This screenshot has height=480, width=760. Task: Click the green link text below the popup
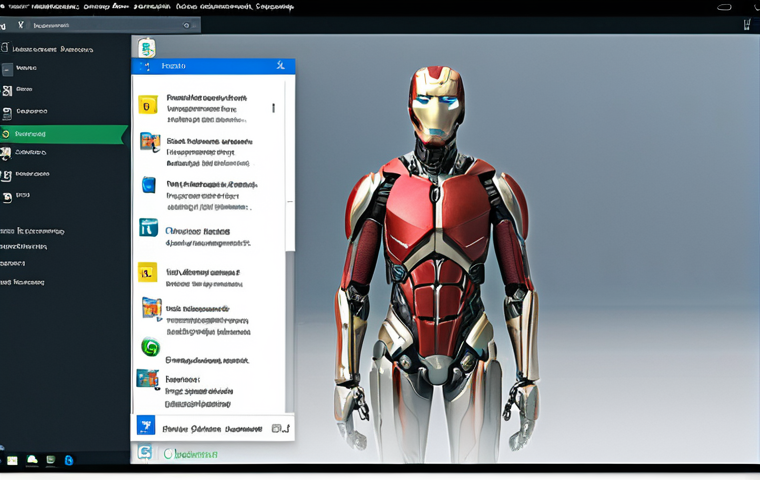point(190,454)
